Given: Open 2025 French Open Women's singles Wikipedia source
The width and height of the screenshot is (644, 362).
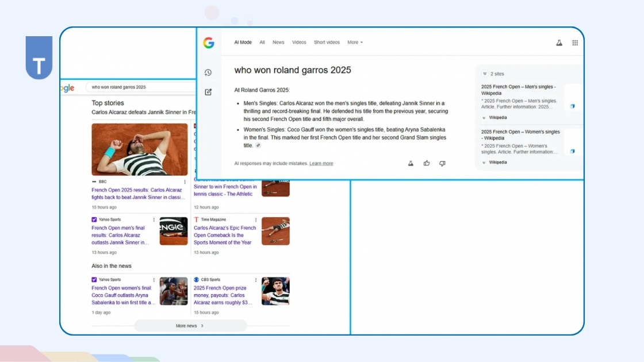Looking at the screenshot, I should 520,135.
